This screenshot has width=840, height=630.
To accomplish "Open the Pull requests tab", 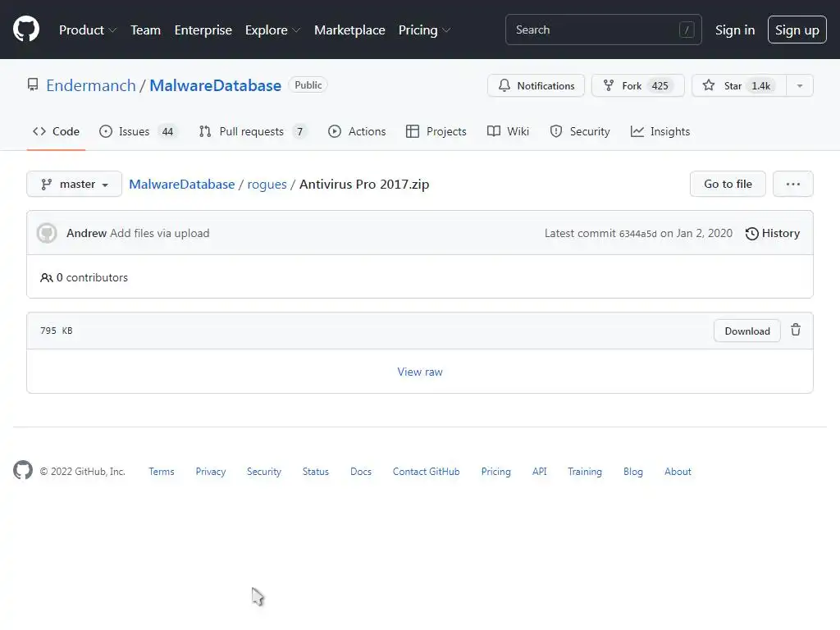I will (253, 131).
